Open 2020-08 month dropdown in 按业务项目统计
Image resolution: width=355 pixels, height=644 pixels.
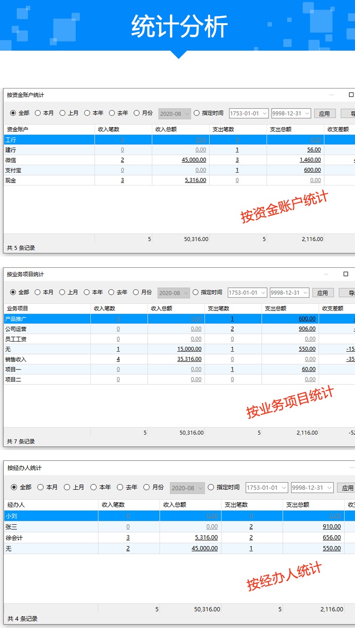coord(173,293)
